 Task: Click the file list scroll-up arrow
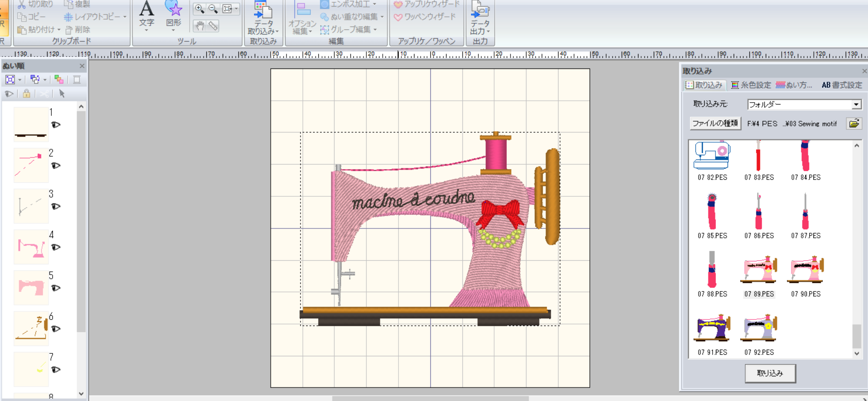[857, 145]
